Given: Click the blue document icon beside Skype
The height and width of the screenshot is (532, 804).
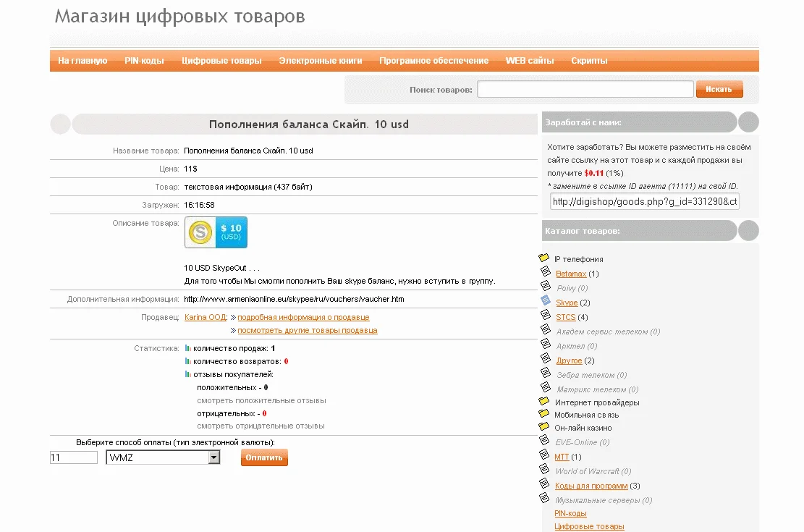Looking at the screenshot, I should pos(546,300).
